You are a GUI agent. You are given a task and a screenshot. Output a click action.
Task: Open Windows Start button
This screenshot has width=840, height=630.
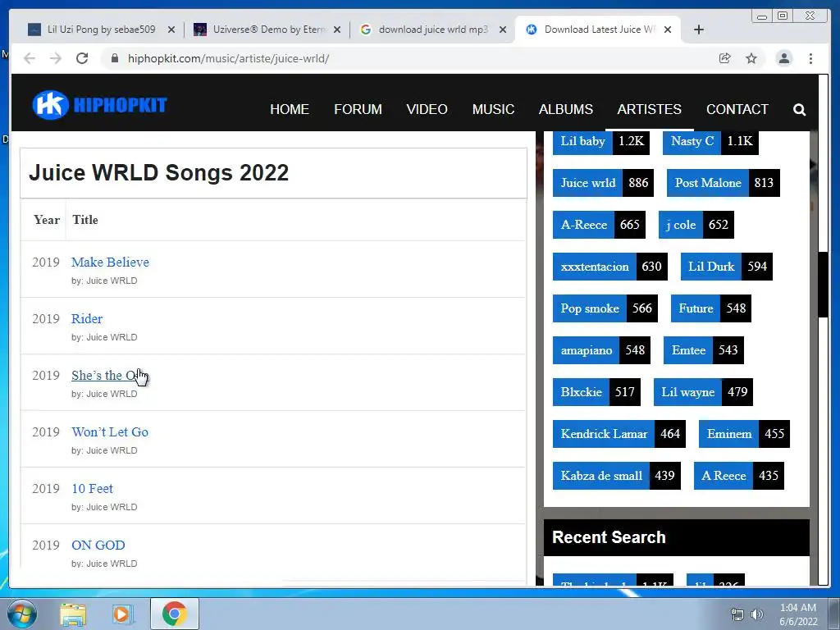(22, 614)
